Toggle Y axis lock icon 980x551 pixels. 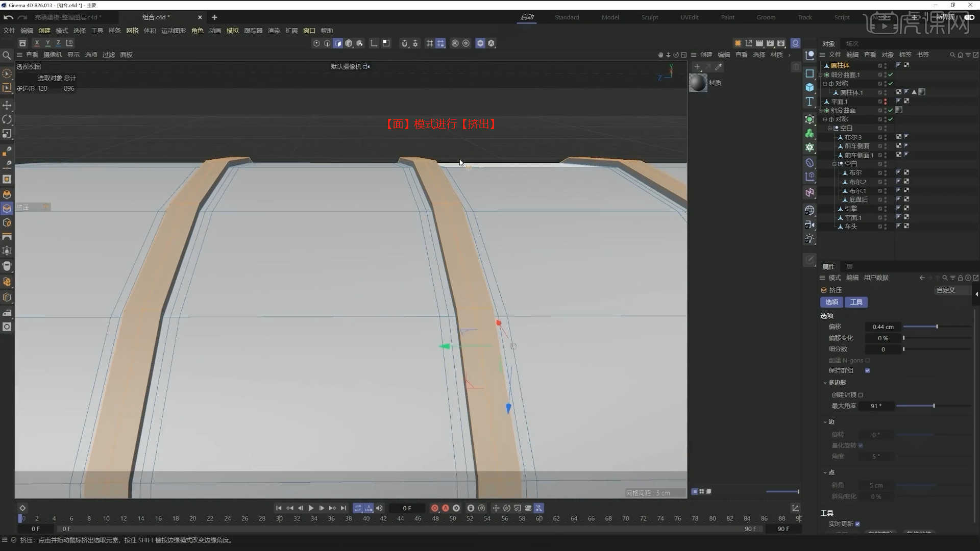click(x=47, y=43)
